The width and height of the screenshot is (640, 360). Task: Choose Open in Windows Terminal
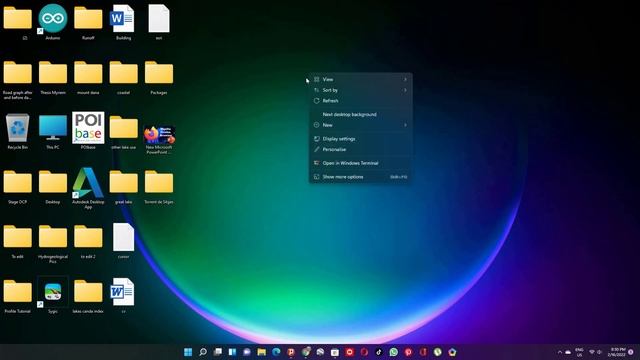360,163
